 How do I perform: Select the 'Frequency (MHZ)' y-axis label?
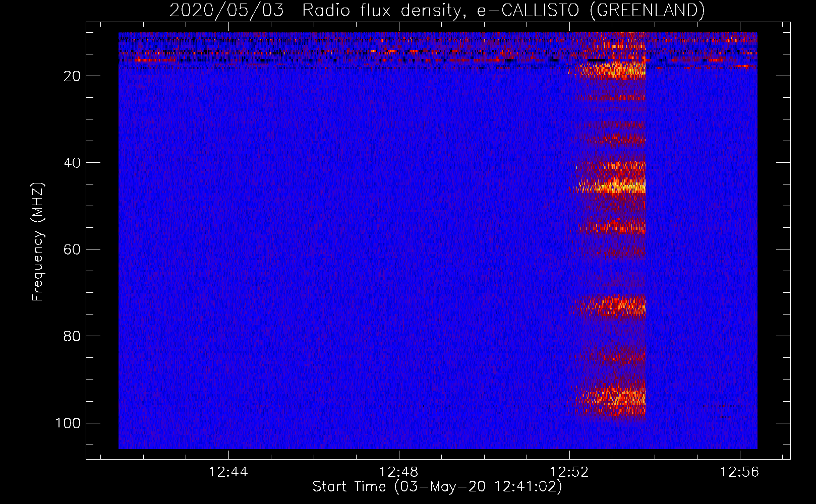click(x=38, y=242)
